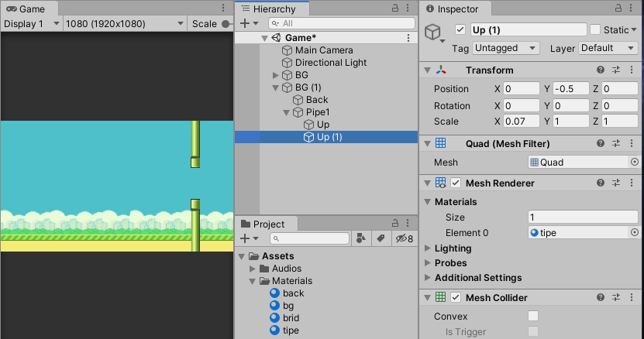Switch to the Project tab

267,224
